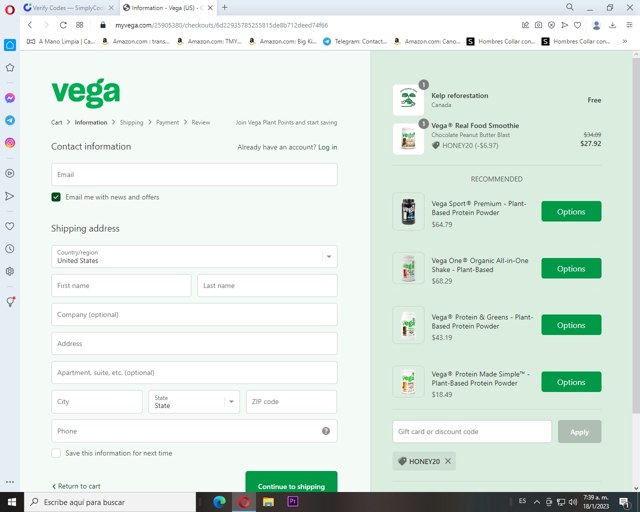Click the page vertical scrollbar
The width and height of the screenshot is (640, 512).
[636, 235]
